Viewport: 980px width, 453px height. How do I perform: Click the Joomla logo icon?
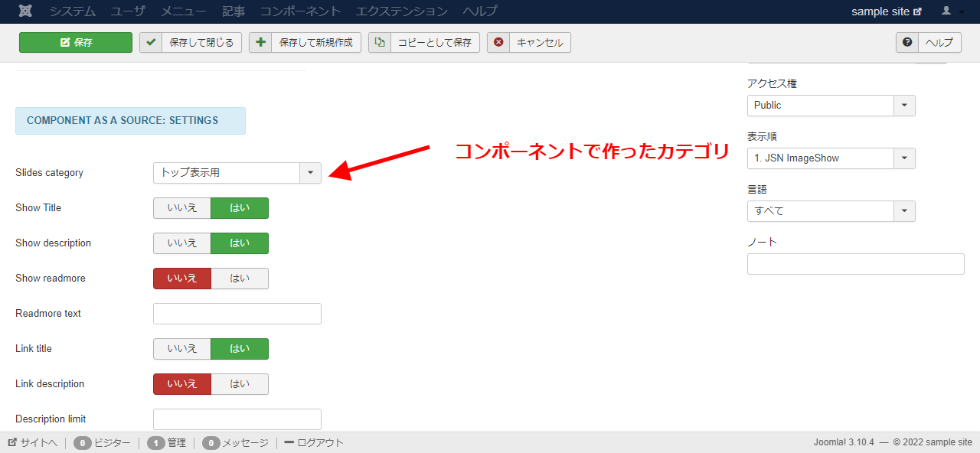27,11
